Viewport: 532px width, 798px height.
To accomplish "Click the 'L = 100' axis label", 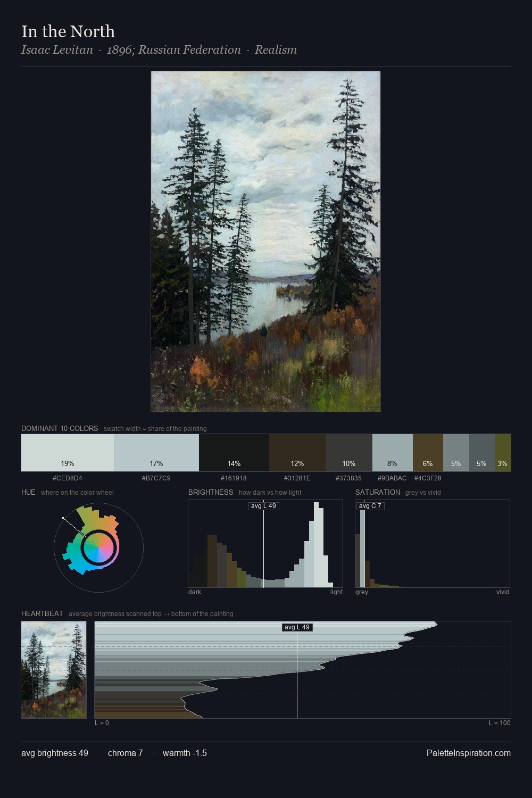I will [500, 723].
